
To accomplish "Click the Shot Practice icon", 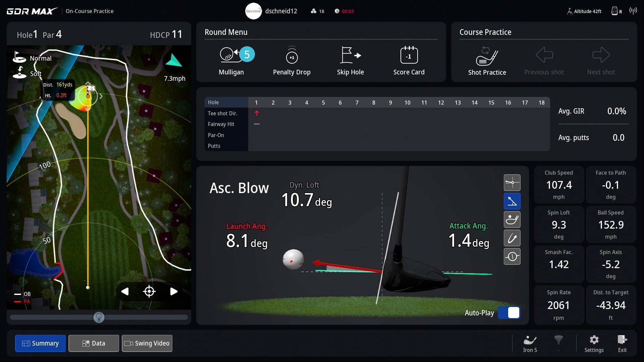I will point(487,57).
